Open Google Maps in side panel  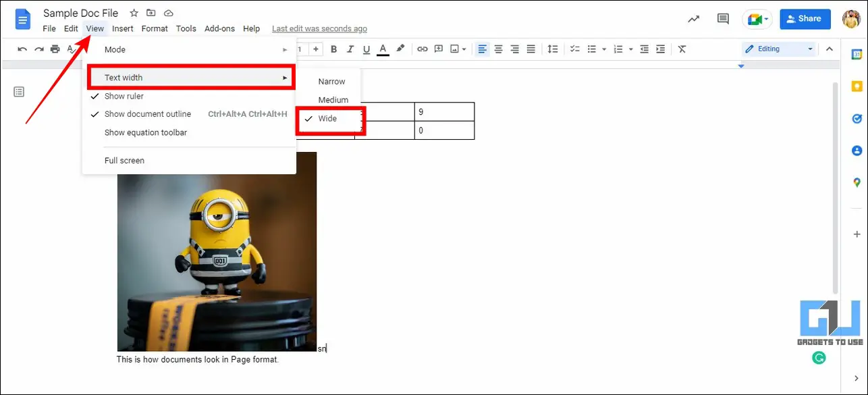[x=857, y=182]
